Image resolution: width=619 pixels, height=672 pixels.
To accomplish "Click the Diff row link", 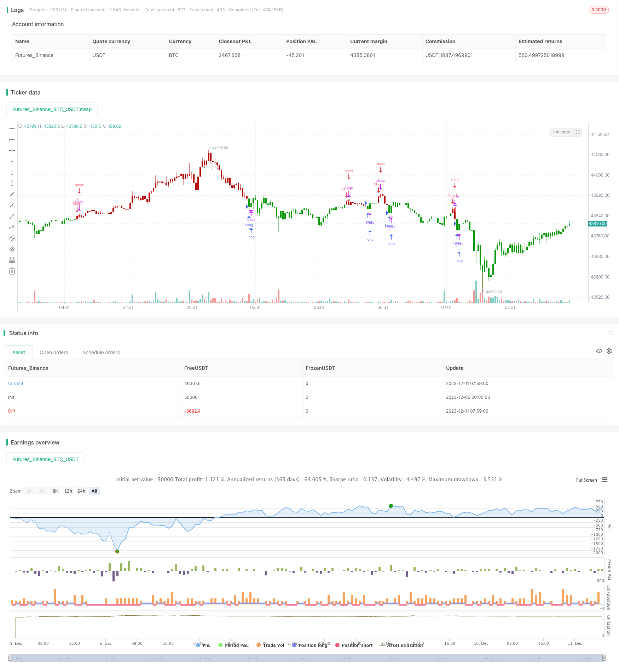I will tap(12, 411).
